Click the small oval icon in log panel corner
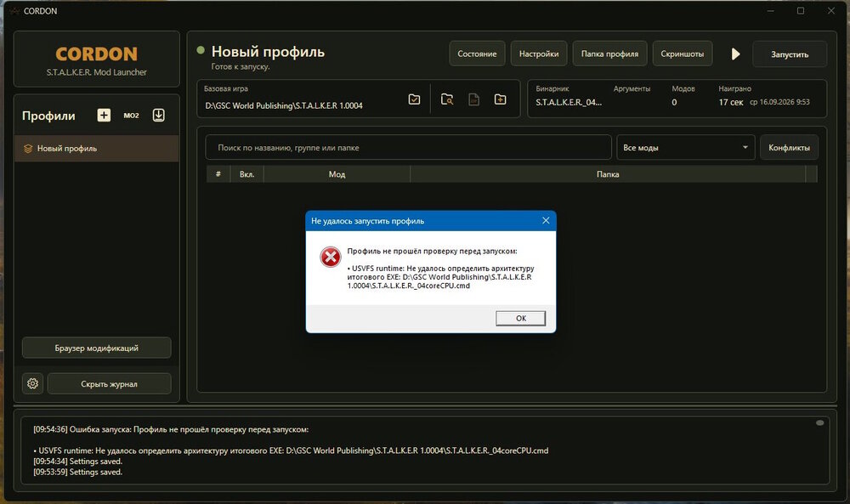 [x=819, y=422]
